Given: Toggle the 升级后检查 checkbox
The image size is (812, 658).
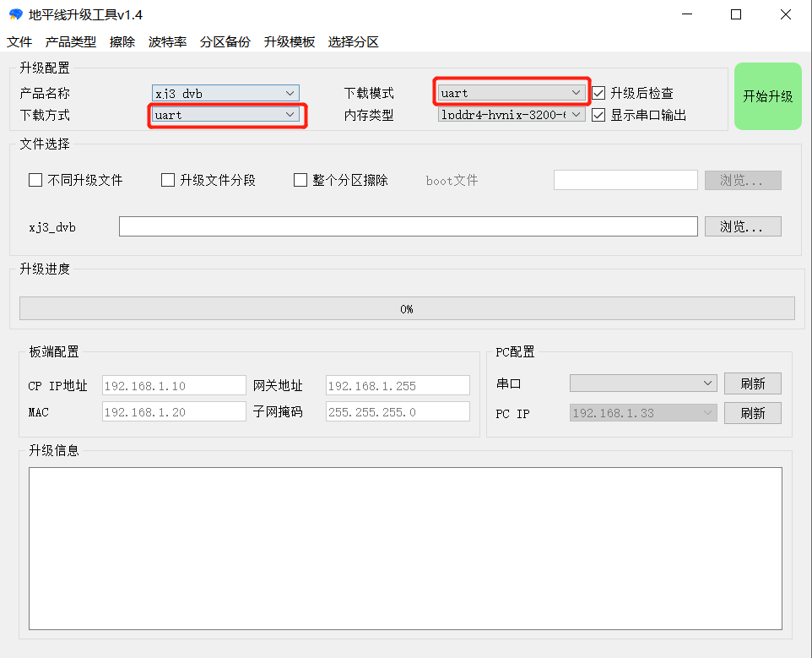Looking at the screenshot, I should coord(599,93).
